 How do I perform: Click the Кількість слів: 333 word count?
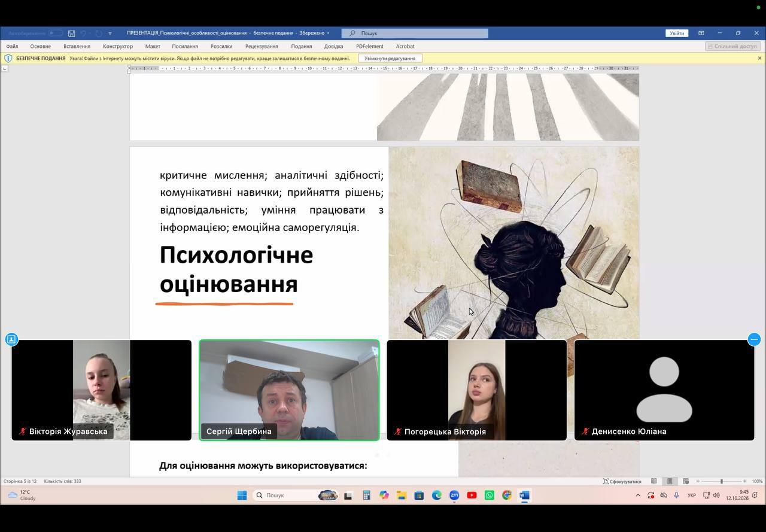(x=62, y=481)
